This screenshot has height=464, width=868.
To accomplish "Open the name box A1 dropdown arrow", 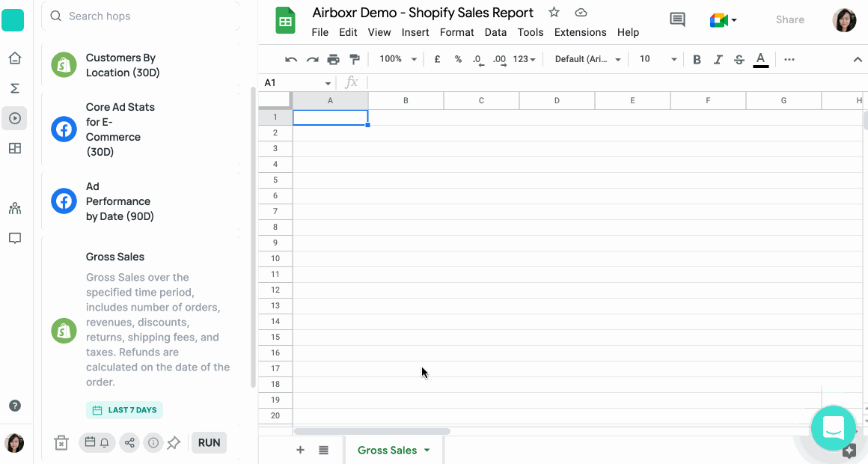I will 328,83.
